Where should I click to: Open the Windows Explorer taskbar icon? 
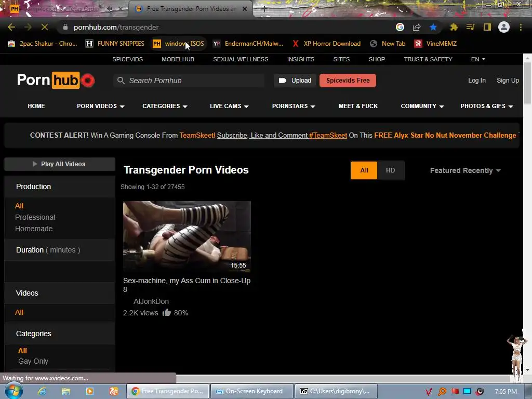[x=66, y=391]
